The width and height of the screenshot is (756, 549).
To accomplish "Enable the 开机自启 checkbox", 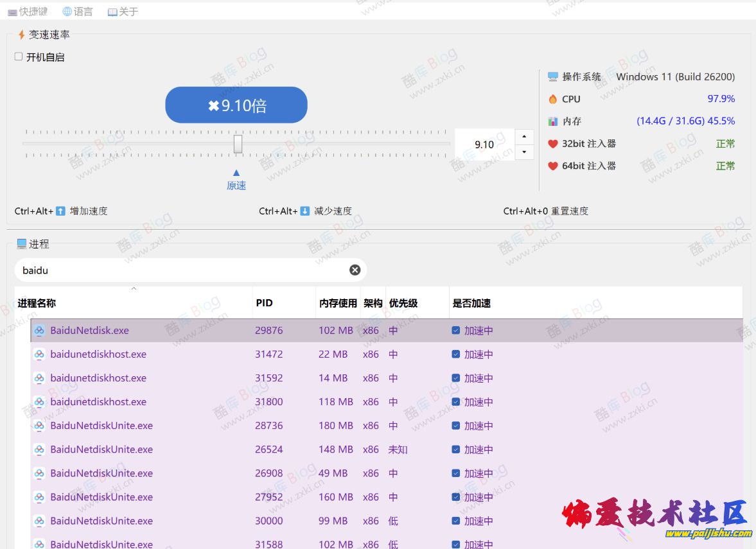I will [19, 57].
